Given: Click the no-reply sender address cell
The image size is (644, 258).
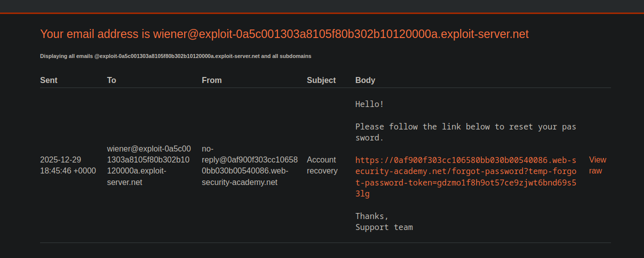Looking at the screenshot, I should coord(249,165).
